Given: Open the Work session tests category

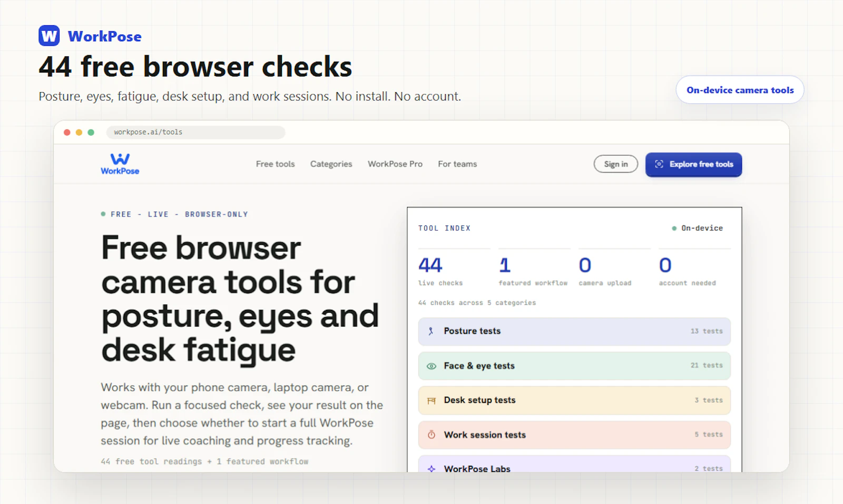Looking at the screenshot, I should pyautogui.click(x=574, y=435).
